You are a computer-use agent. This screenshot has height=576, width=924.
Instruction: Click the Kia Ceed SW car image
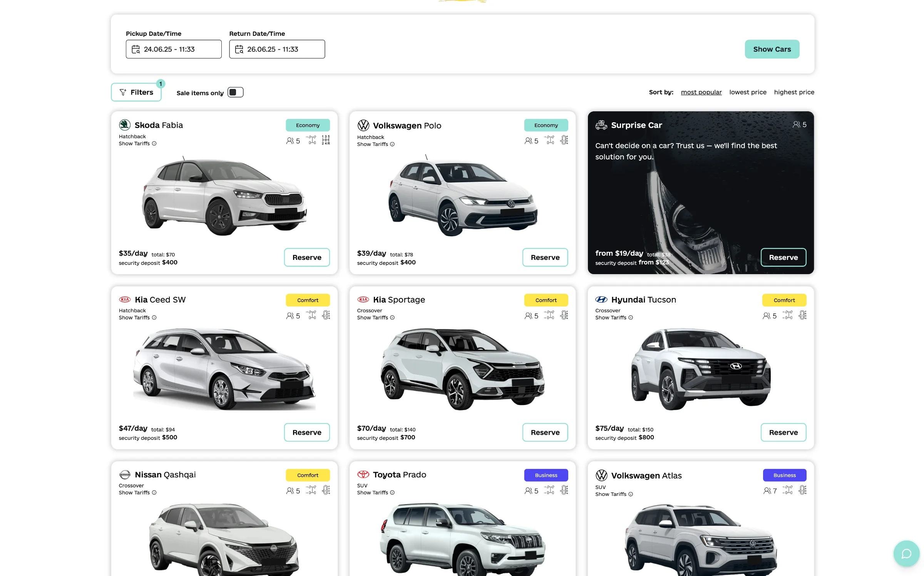pyautogui.click(x=224, y=369)
